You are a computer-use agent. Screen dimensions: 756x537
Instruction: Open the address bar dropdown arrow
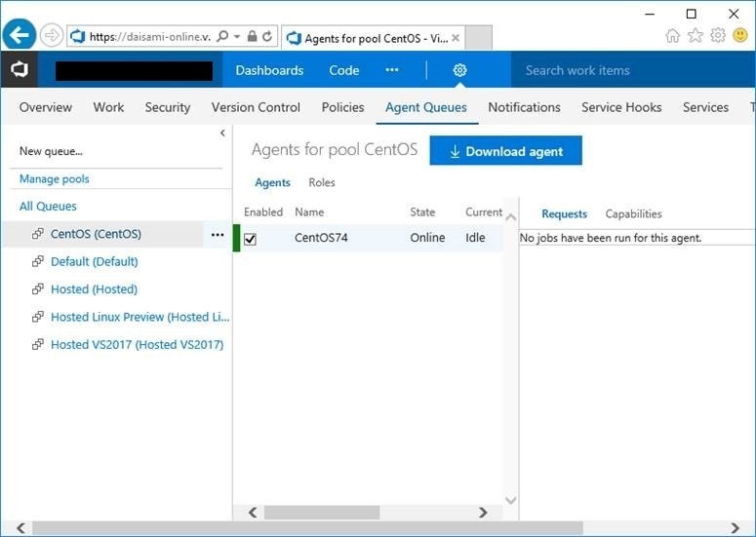pos(237,37)
